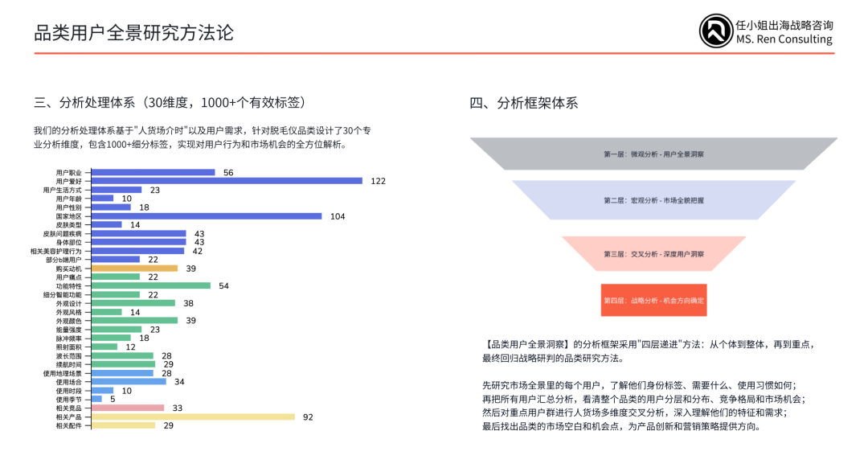
Task: Open the 三、分析处理体系 section header
Action: (174, 102)
